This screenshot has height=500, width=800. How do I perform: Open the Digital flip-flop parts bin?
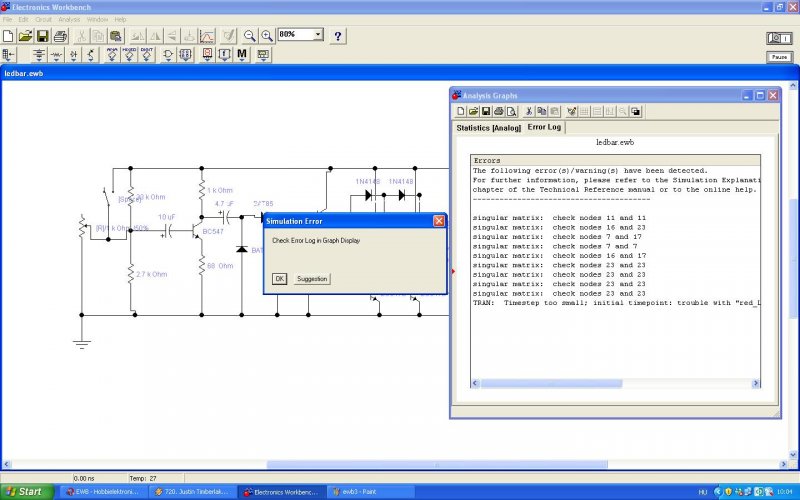pyautogui.click(x=185, y=55)
